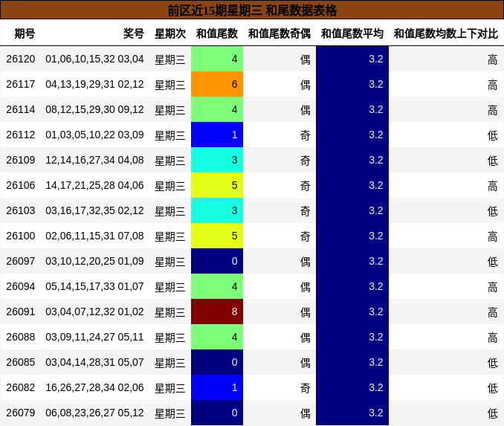Select winning numbers 01,03,05,10,22 03,09
Screen dimensions: 504x426
[x=94, y=135]
